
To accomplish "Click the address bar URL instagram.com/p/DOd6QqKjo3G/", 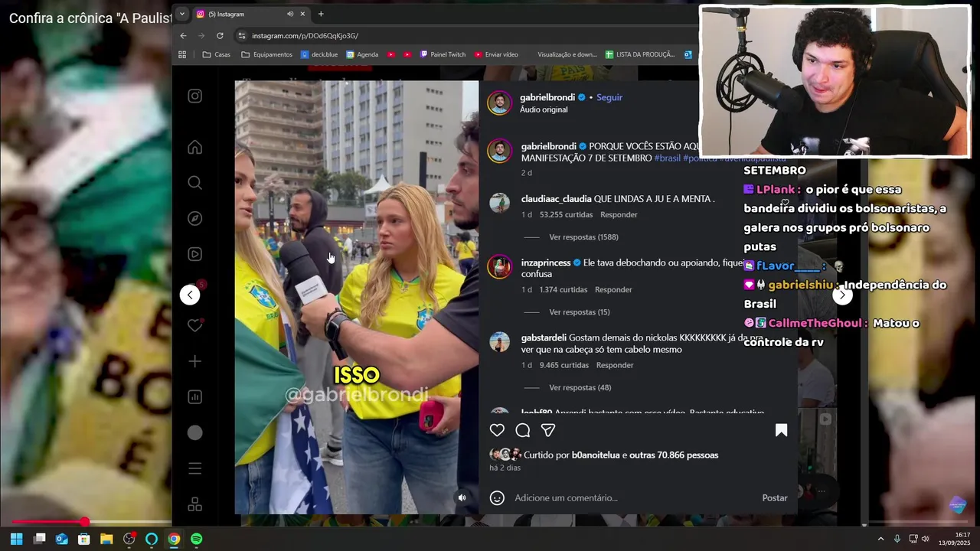I will pos(305,36).
